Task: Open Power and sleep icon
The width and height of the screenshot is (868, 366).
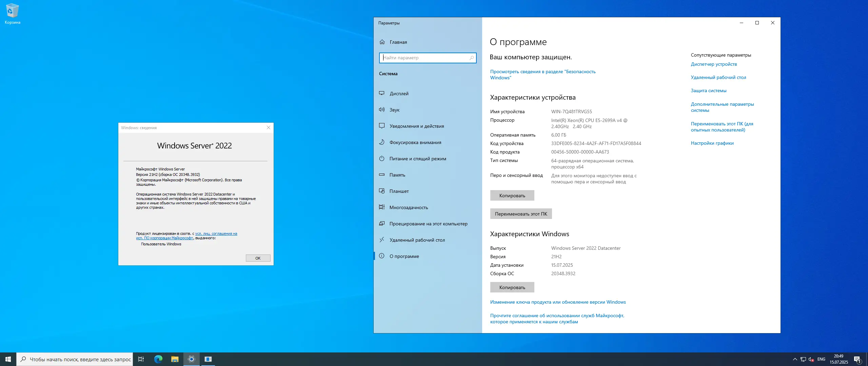Action: 382,158
